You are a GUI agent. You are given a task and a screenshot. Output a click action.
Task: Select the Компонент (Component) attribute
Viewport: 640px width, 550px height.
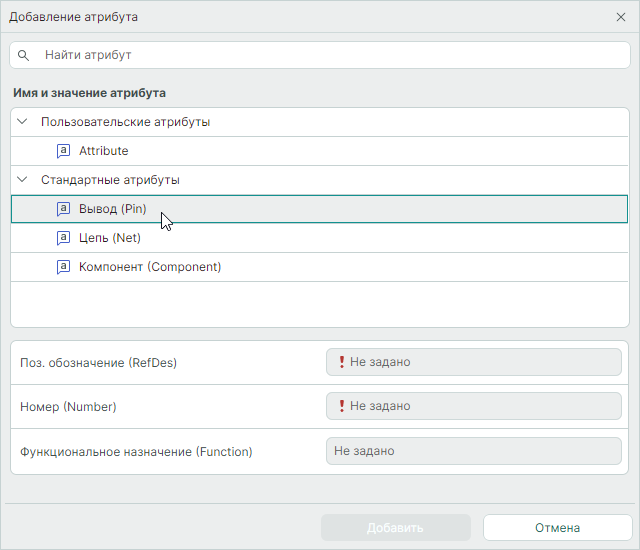click(150, 267)
